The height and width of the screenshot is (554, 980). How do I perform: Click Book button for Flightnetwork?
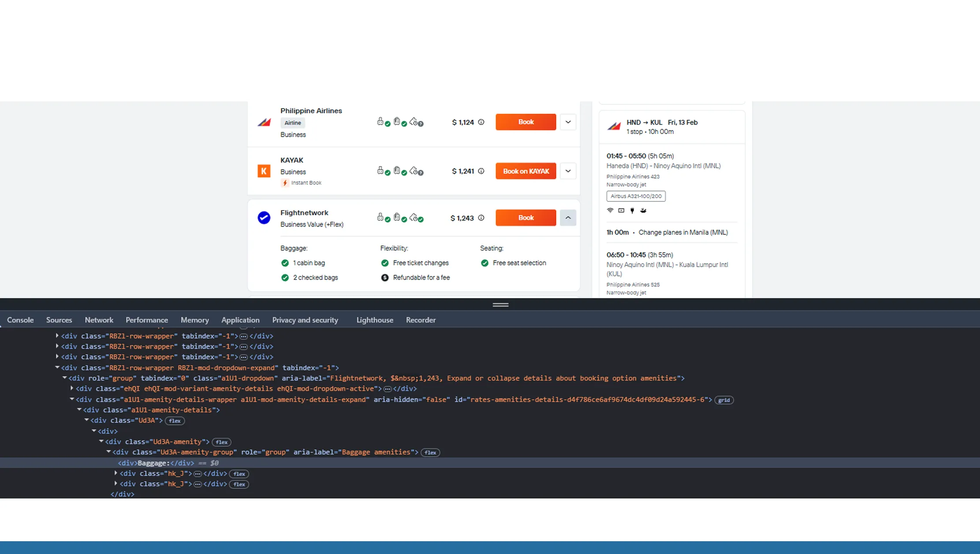click(525, 218)
